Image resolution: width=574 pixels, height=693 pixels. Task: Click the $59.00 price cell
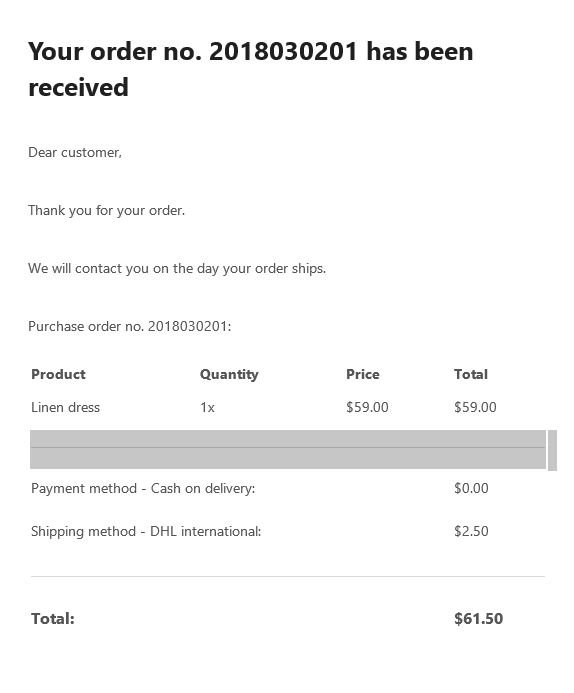(367, 407)
